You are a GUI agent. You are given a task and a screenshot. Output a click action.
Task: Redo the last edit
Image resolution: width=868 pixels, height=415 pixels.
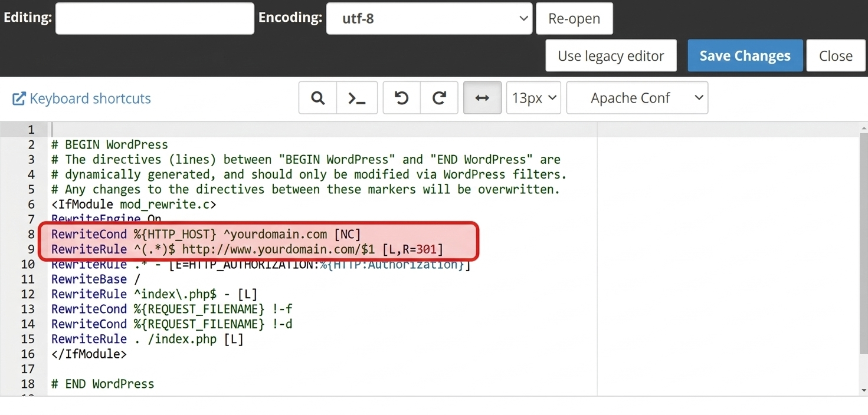click(439, 97)
